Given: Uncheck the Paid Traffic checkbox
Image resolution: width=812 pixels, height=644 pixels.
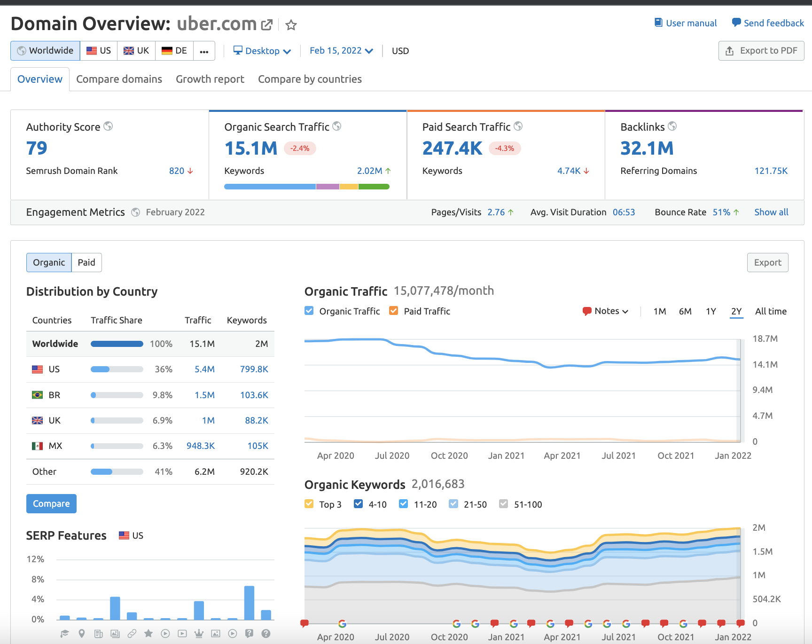Looking at the screenshot, I should point(394,311).
